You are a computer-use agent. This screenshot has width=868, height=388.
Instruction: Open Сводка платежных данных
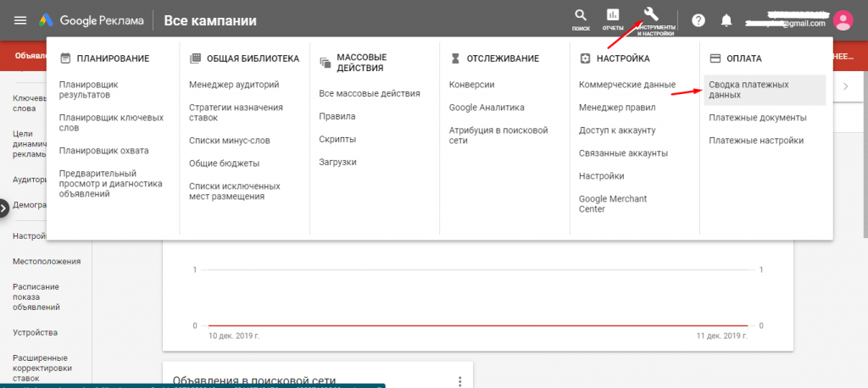pyautogui.click(x=765, y=90)
